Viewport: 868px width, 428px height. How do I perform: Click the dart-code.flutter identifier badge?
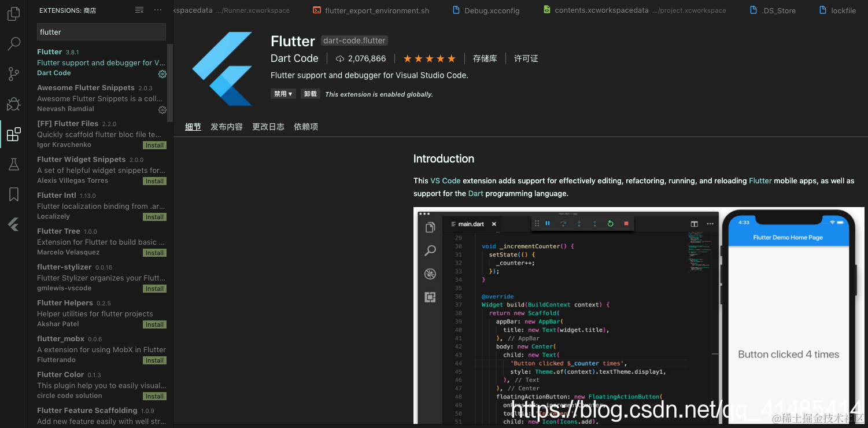click(354, 40)
